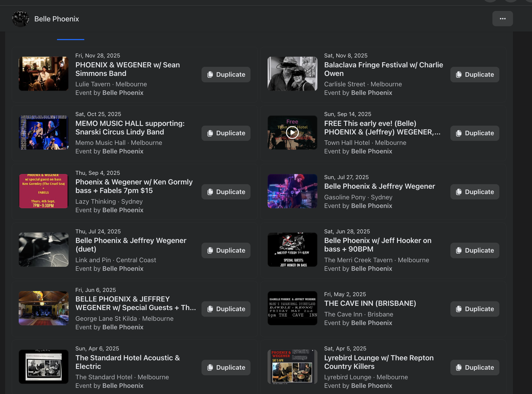Screen dimensions: 532x394
Task: Click George Lane St Kilda venue thumbnail
Action: pos(44,308)
